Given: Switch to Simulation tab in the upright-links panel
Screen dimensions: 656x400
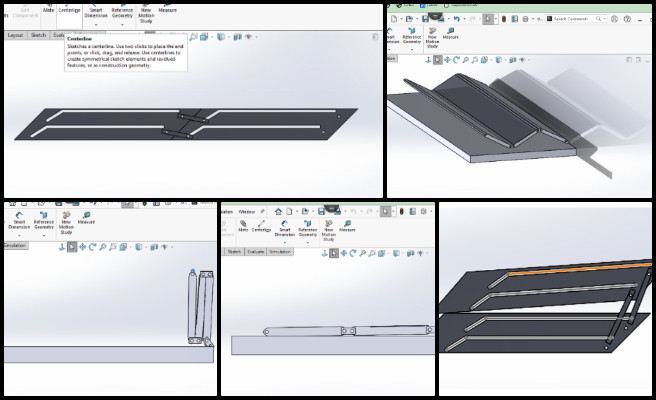Looking at the screenshot, I should pos(16,246).
